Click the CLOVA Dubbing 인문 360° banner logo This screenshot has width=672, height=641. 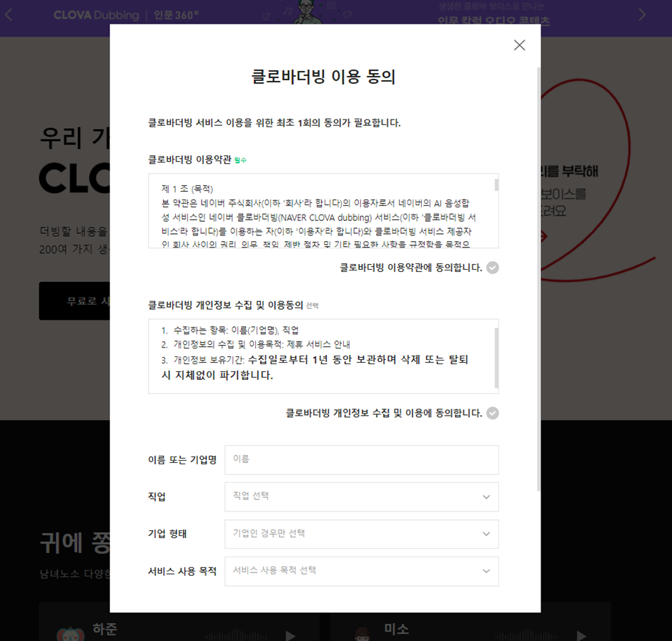pyautogui.click(x=126, y=15)
